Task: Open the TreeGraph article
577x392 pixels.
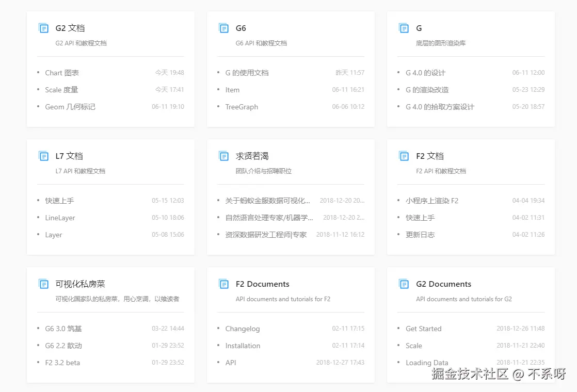Action: [242, 107]
